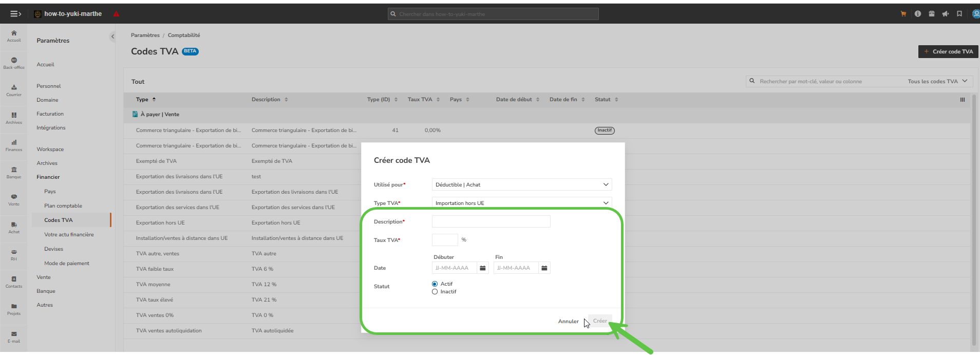Sort table by Date de début column

518,100
